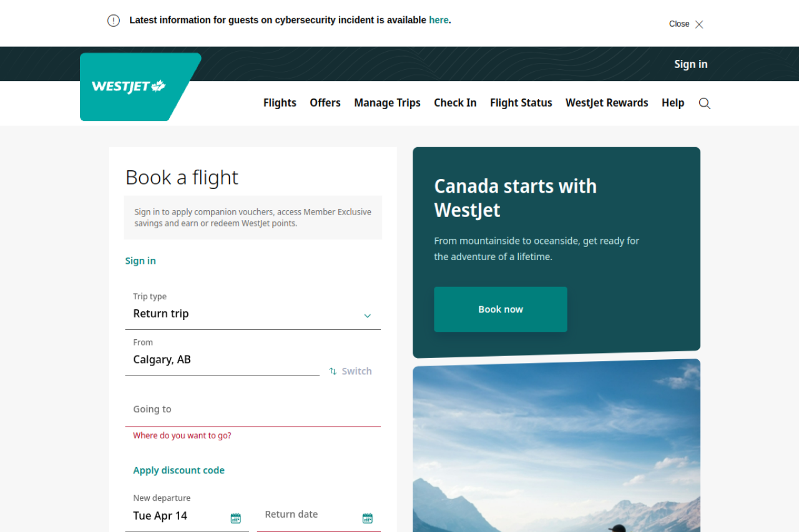
Task: Open the departure date calendar icon
Action: pos(235,518)
